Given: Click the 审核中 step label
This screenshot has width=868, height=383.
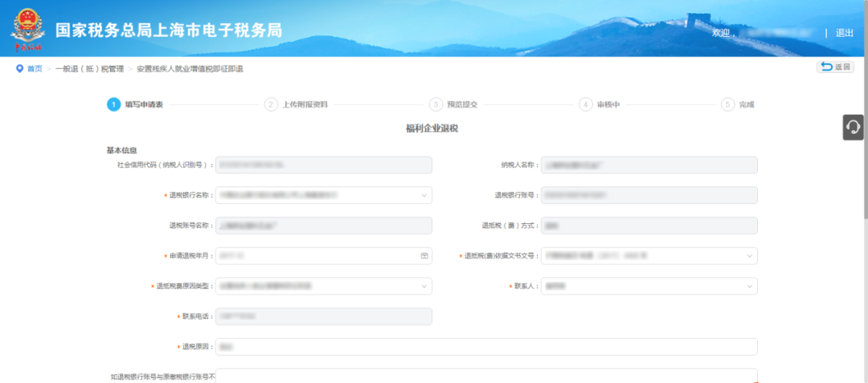Looking at the screenshot, I should click(608, 104).
